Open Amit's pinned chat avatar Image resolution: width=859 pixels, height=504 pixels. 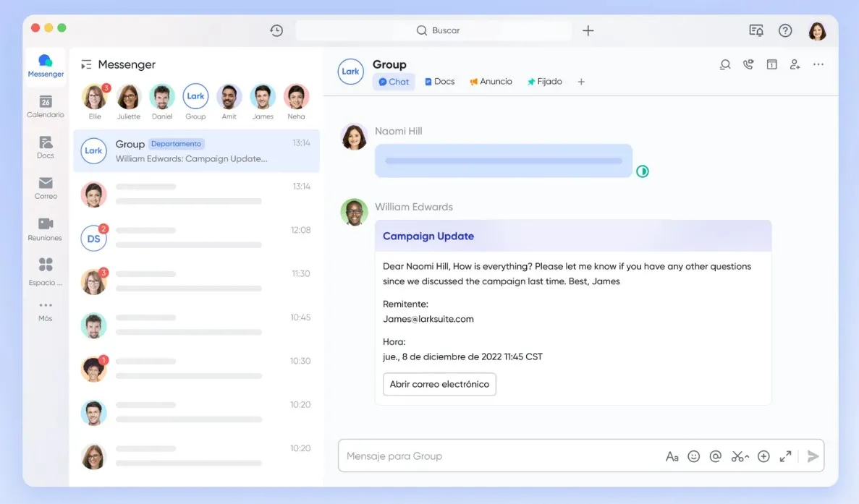pyautogui.click(x=229, y=97)
